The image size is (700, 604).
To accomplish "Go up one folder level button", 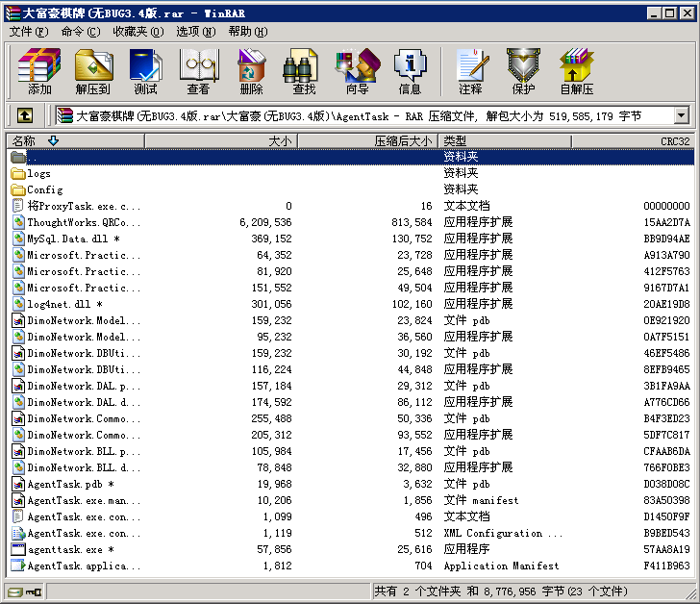I will (25, 116).
